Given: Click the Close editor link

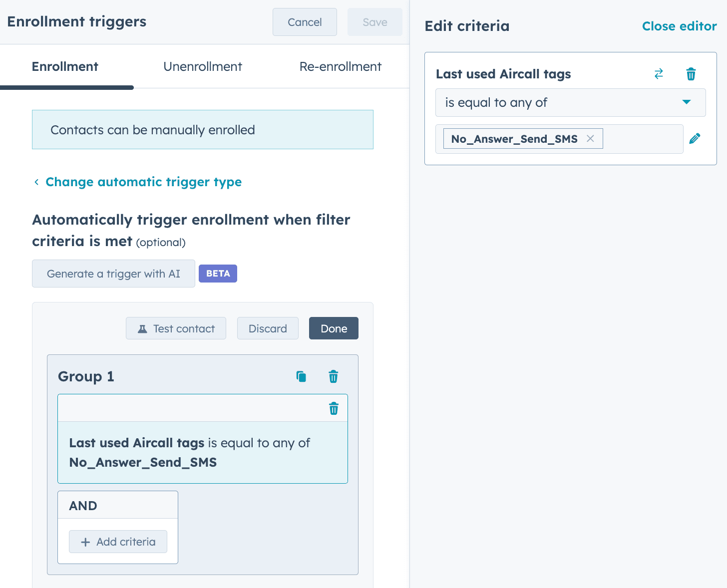Looking at the screenshot, I should [x=679, y=26].
